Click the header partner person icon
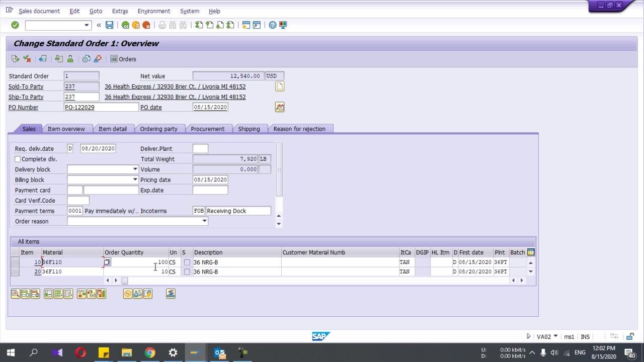The image size is (644, 362). [x=70, y=59]
